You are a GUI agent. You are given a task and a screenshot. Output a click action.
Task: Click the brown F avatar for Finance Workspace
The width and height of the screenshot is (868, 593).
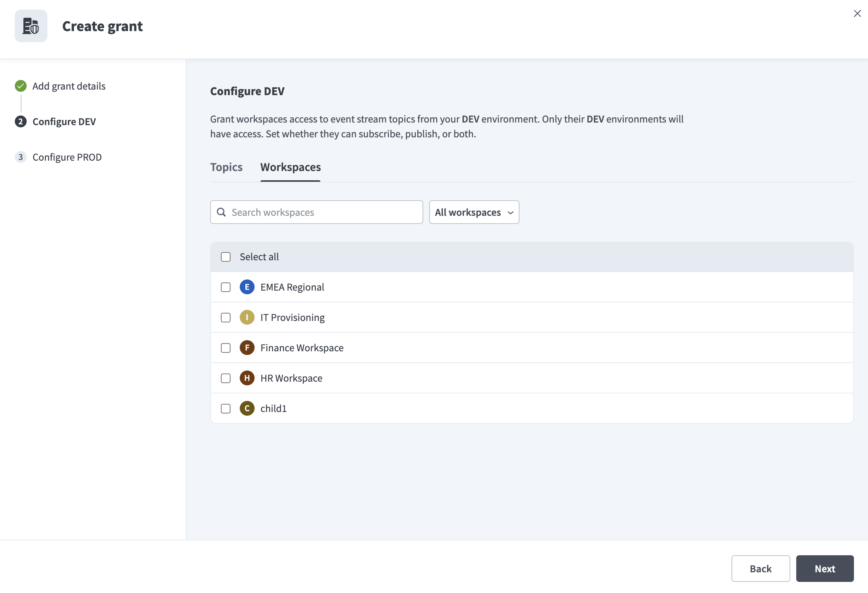(x=247, y=348)
